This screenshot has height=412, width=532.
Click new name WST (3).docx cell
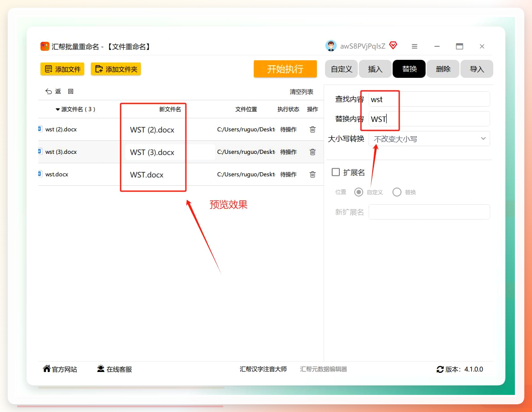[x=170, y=152]
